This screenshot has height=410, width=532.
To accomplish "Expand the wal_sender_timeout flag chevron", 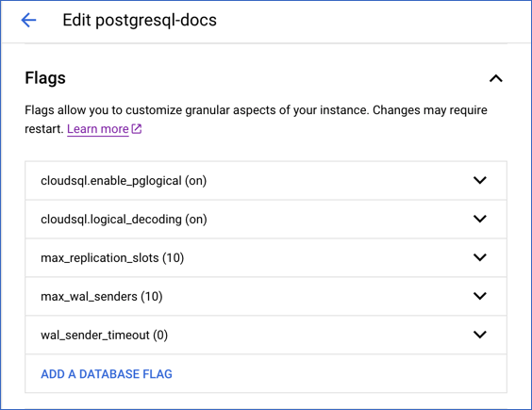I will pos(480,335).
